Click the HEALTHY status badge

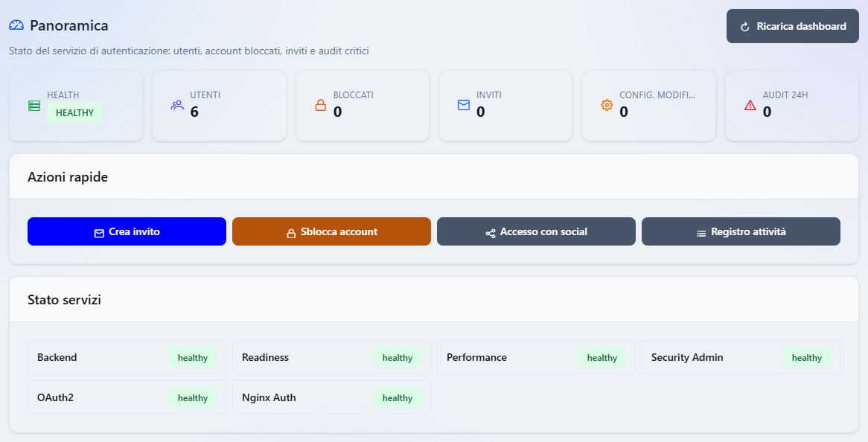click(74, 113)
